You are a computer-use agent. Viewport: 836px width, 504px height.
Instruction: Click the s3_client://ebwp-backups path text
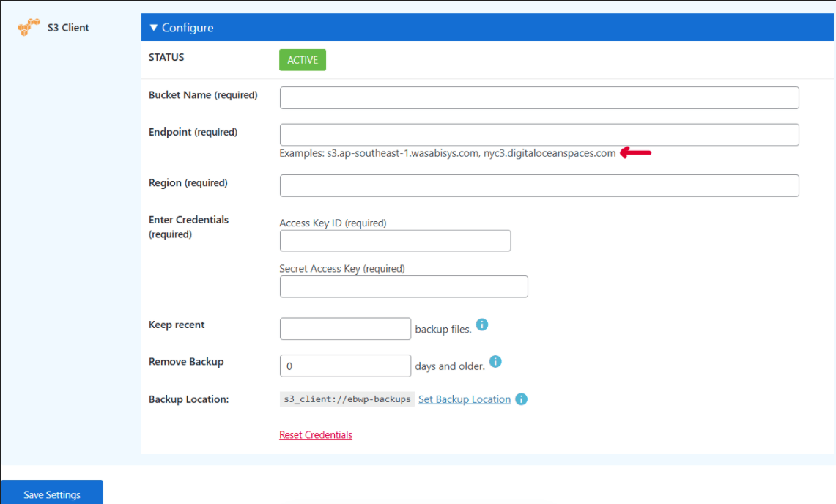click(347, 399)
